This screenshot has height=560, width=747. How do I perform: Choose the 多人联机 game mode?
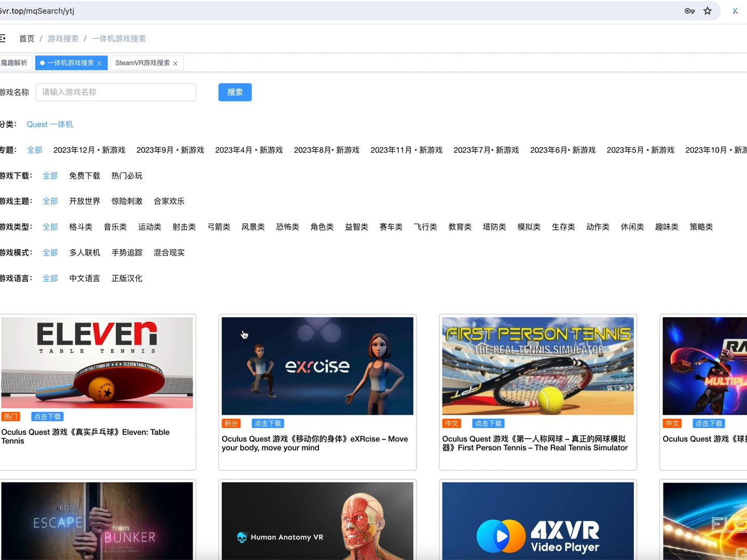click(85, 253)
